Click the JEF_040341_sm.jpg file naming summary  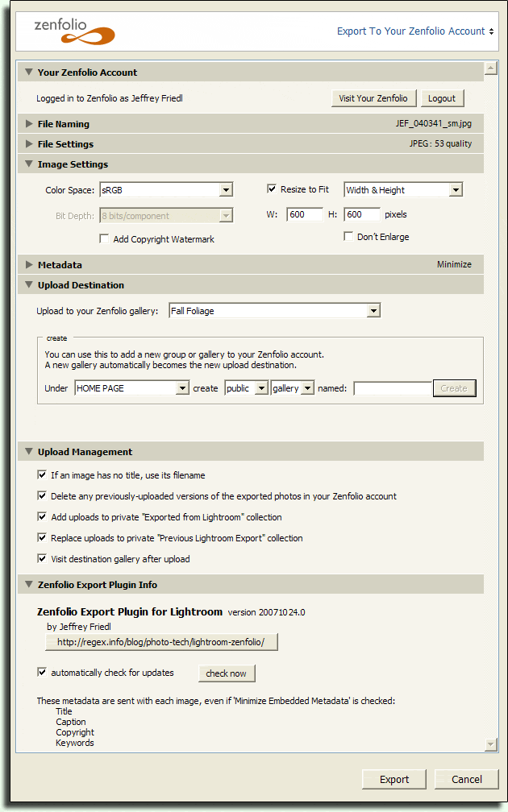433,123
